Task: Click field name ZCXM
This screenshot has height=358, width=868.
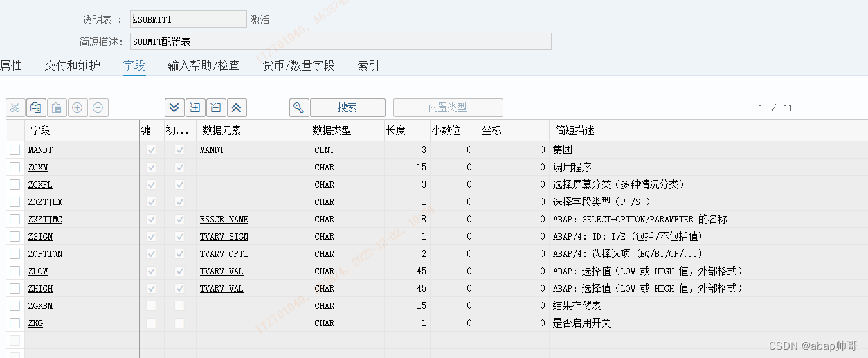Action: tap(38, 167)
